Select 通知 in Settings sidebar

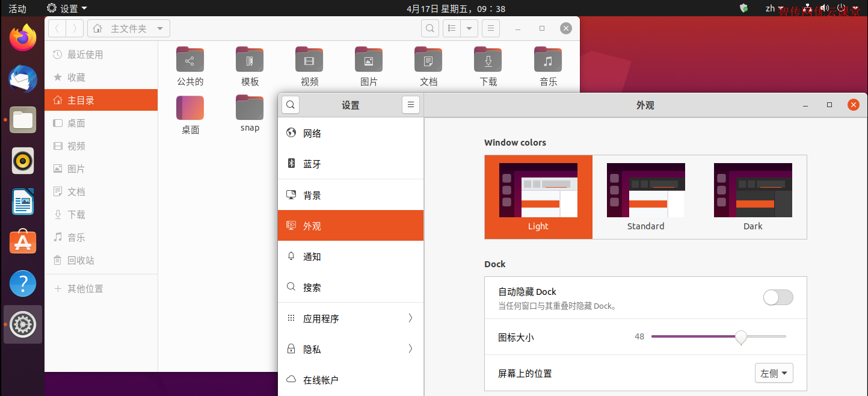tap(351, 256)
